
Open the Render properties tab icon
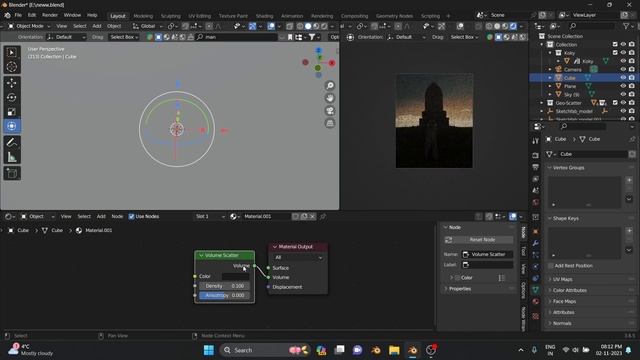[536, 156]
